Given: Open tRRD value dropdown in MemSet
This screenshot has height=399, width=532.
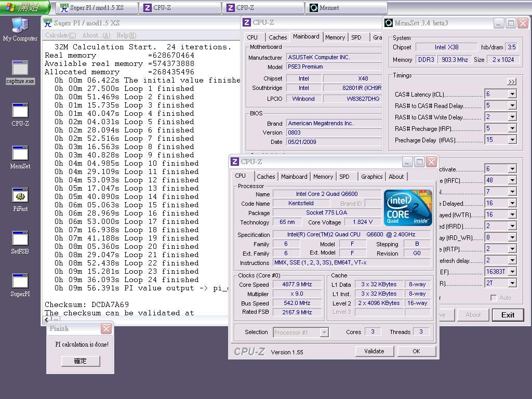Looking at the screenshot, I should tap(512, 226).
